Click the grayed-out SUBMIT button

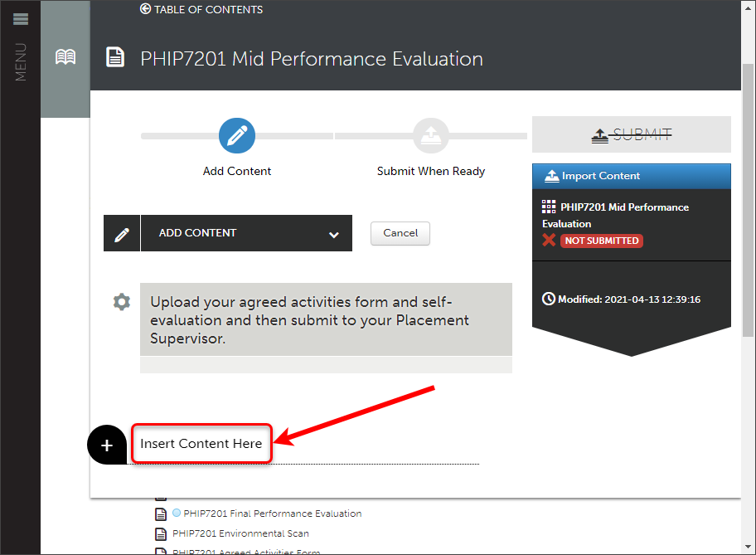point(631,134)
